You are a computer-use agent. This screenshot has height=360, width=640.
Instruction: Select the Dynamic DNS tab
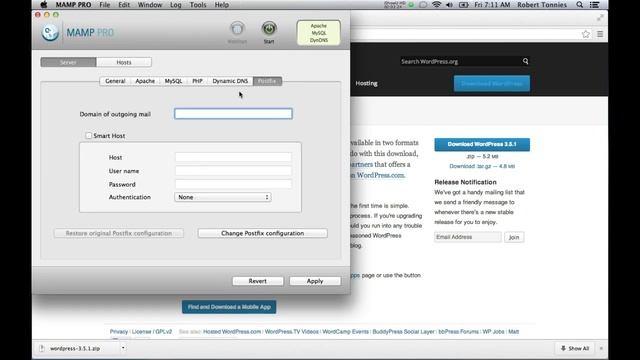click(x=230, y=81)
